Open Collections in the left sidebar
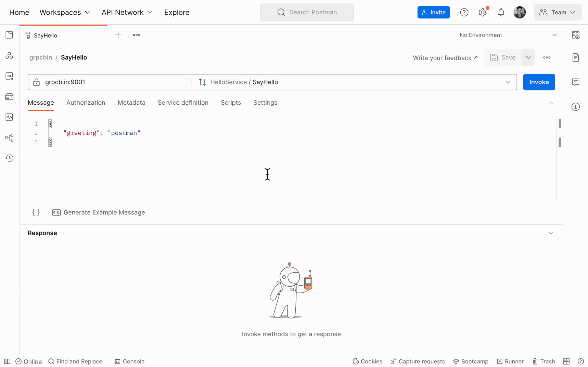 9,35
